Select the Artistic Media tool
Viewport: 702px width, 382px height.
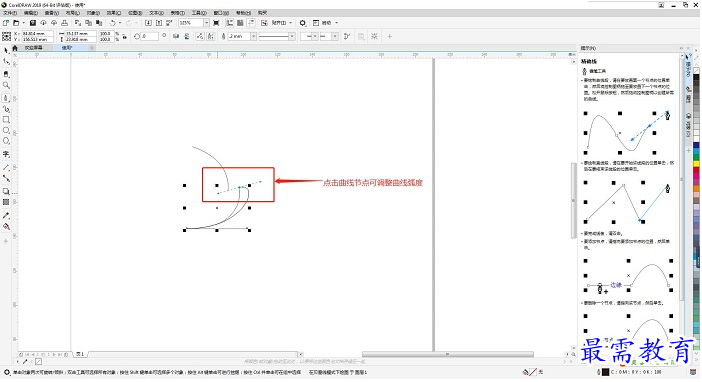pos(6,109)
